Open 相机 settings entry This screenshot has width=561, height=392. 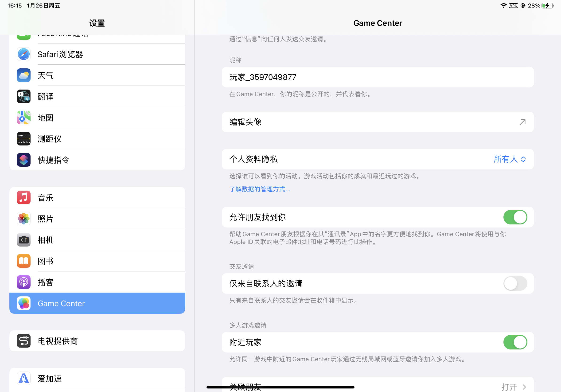click(x=97, y=240)
